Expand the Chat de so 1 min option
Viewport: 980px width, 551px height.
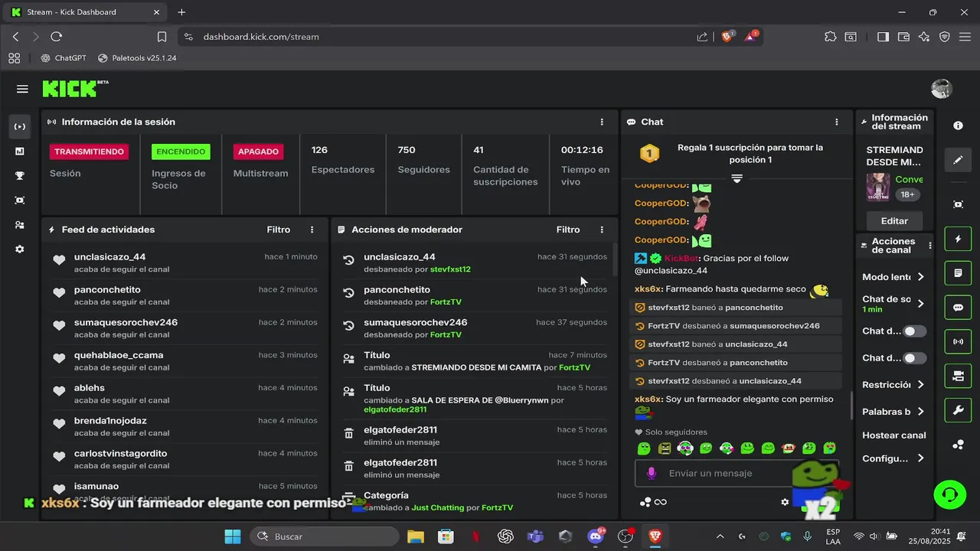click(x=893, y=304)
